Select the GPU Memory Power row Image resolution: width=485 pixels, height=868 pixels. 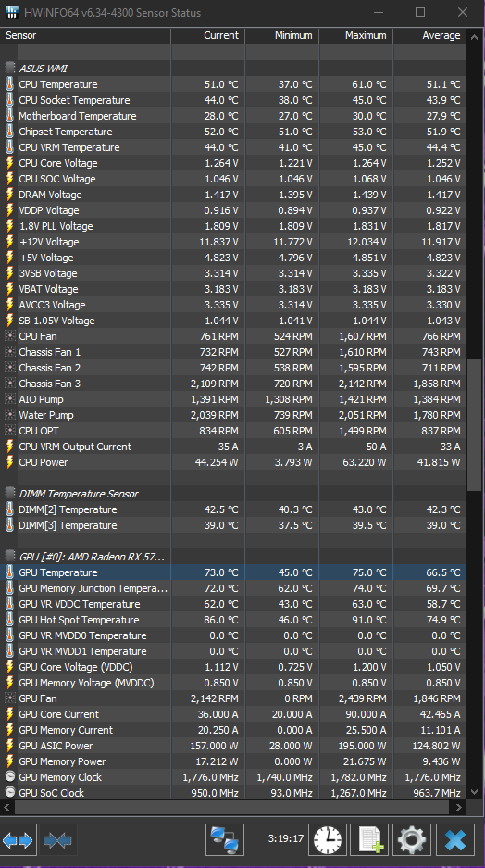pyautogui.click(x=233, y=761)
